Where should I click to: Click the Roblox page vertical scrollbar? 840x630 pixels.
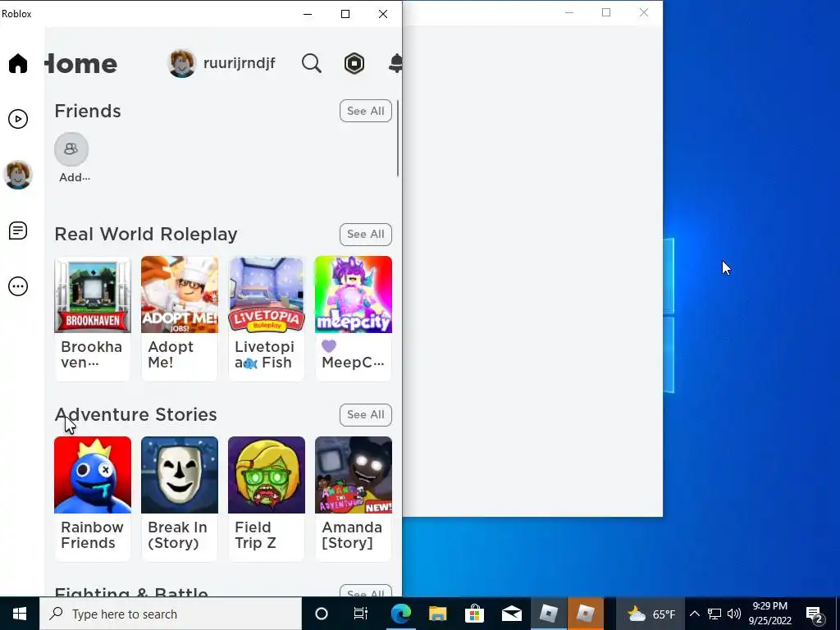398,138
